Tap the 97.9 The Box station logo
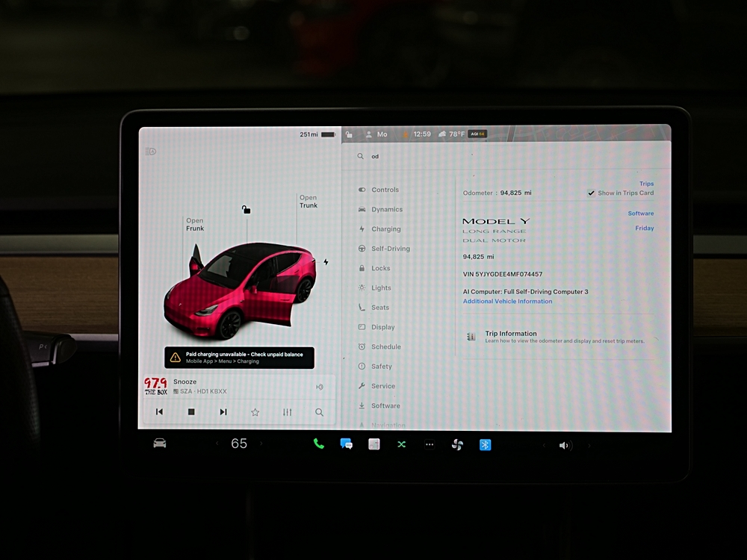This screenshot has height=560, width=747. click(156, 386)
